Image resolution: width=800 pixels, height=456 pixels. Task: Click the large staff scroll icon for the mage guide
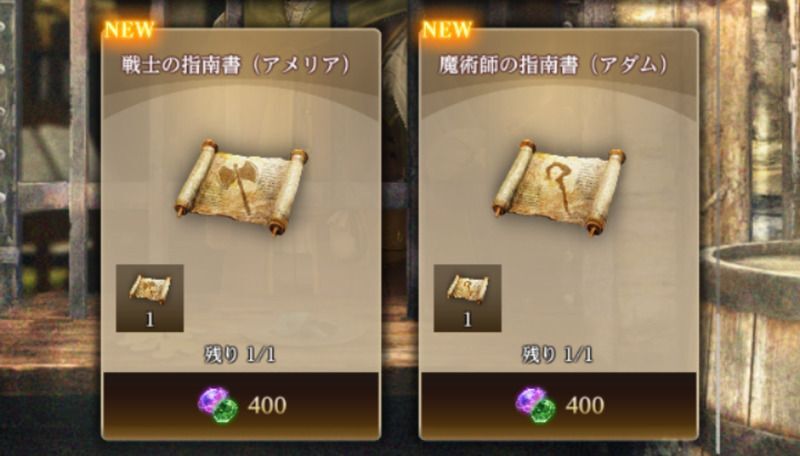coord(559,187)
